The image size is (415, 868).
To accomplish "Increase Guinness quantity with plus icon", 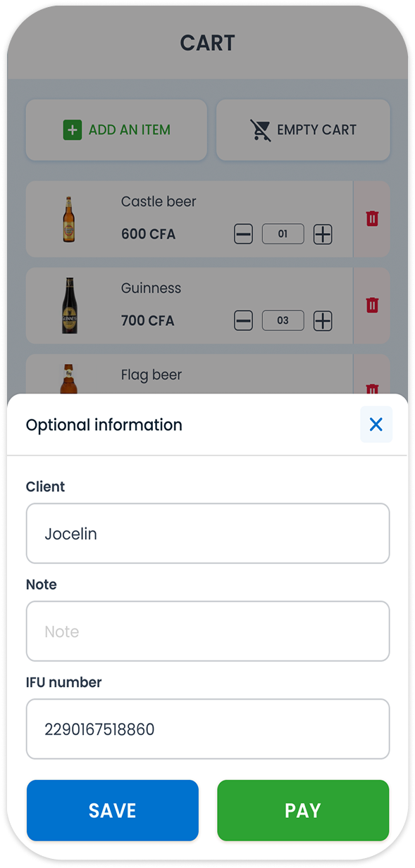I will click(x=323, y=321).
